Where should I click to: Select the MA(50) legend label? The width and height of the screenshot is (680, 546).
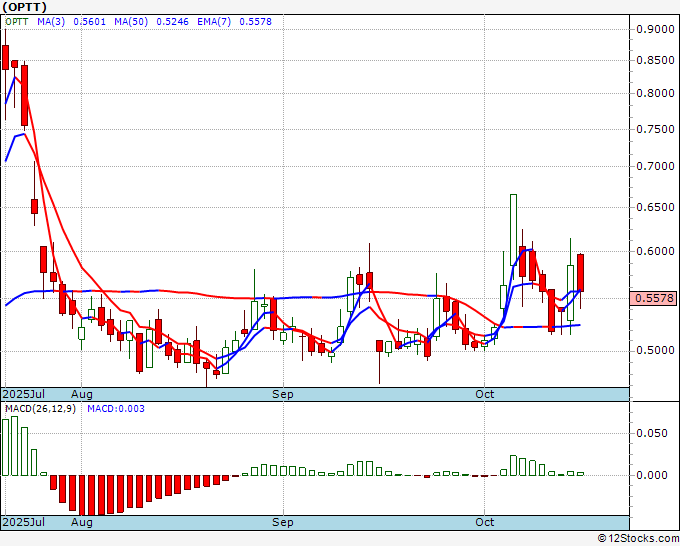click(x=131, y=22)
